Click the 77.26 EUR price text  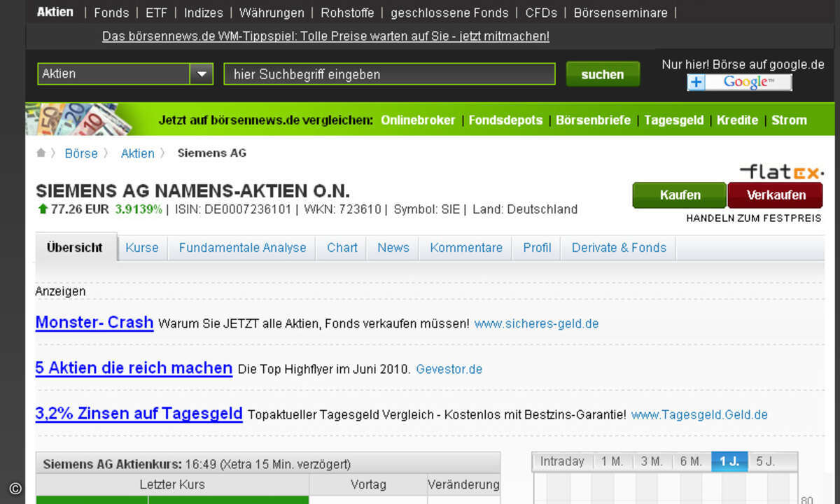click(x=80, y=209)
